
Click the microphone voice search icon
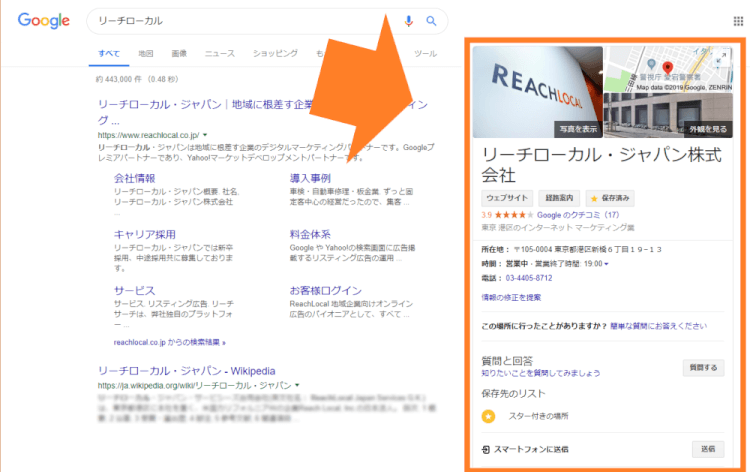pos(408,21)
